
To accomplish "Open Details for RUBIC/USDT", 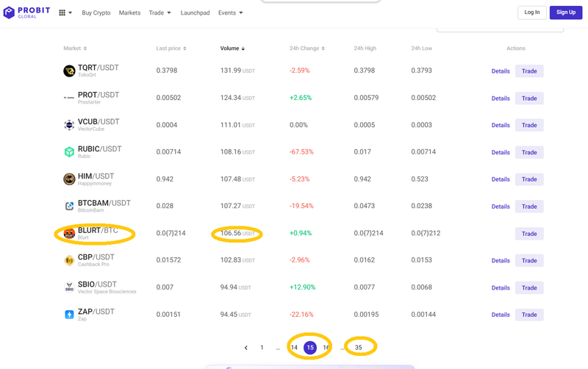I will pyautogui.click(x=501, y=152).
